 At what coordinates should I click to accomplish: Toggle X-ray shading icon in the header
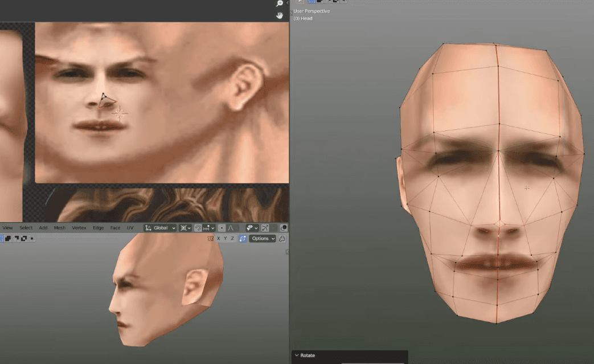(x=284, y=228)
